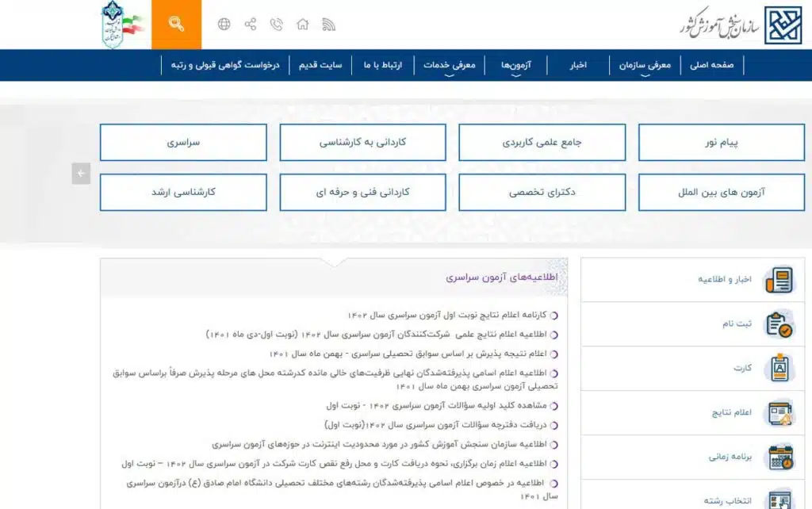Open کارت sidebar link
Viewport: 812px width, 509px height.
(x=742, y=368)
